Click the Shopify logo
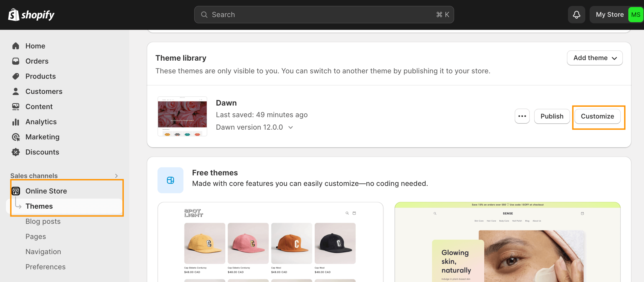The height and width of the screenshot is (282, 644). coord(31,14)
